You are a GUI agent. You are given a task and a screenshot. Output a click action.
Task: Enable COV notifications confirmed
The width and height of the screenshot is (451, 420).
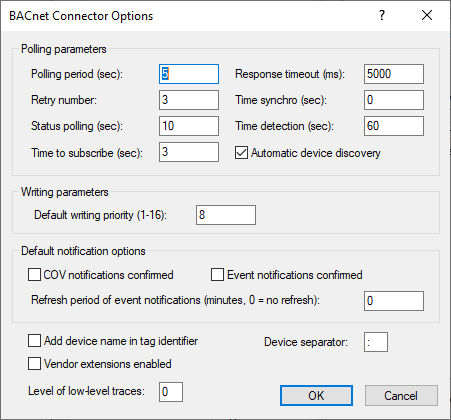(34, 275)
